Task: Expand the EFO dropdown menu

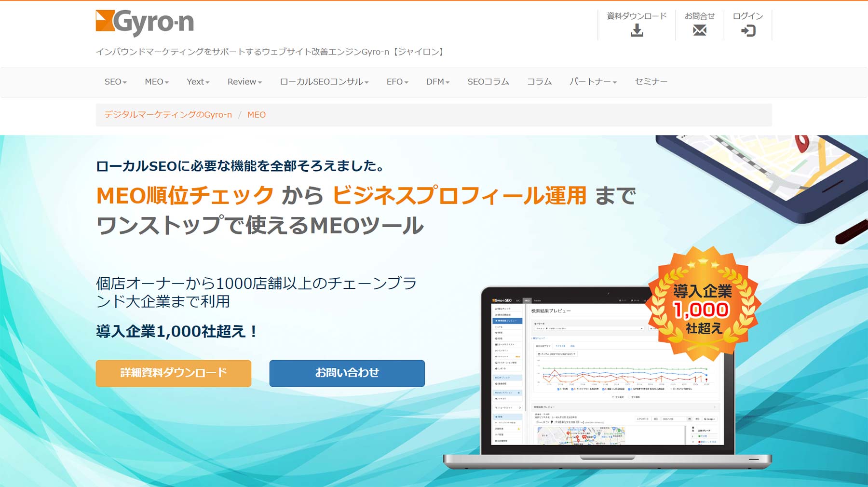Action: tap(397, 82)
